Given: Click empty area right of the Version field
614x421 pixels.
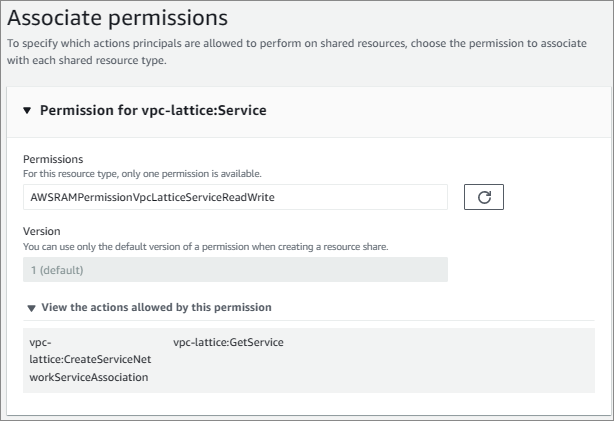Looking at the screenshot, I should (x=520, y=270).
